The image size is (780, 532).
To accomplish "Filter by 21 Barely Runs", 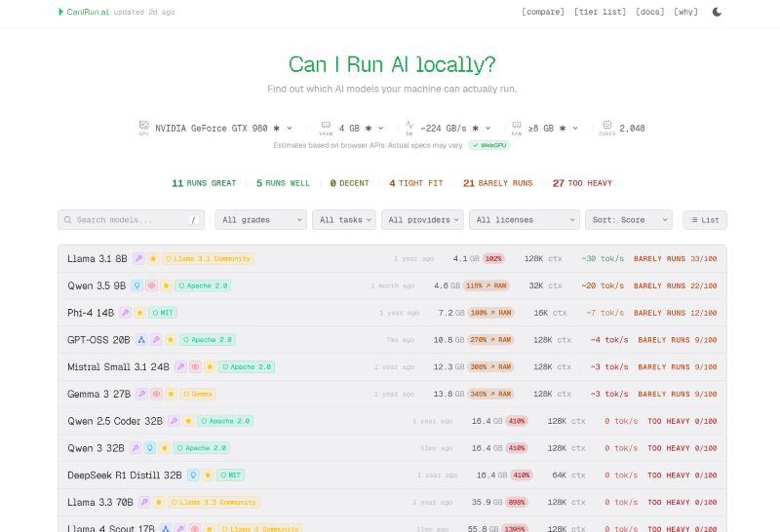I will coord(498,183).
